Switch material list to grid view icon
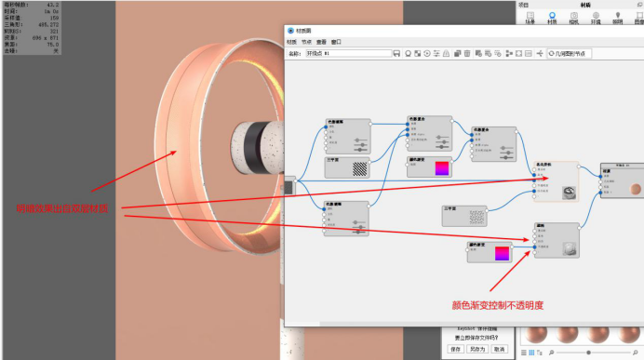644x360 pixels. click(531, 353)
